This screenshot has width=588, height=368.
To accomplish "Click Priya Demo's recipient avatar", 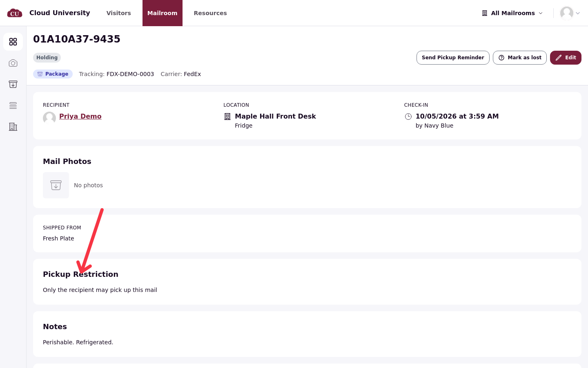I will 49,118.
